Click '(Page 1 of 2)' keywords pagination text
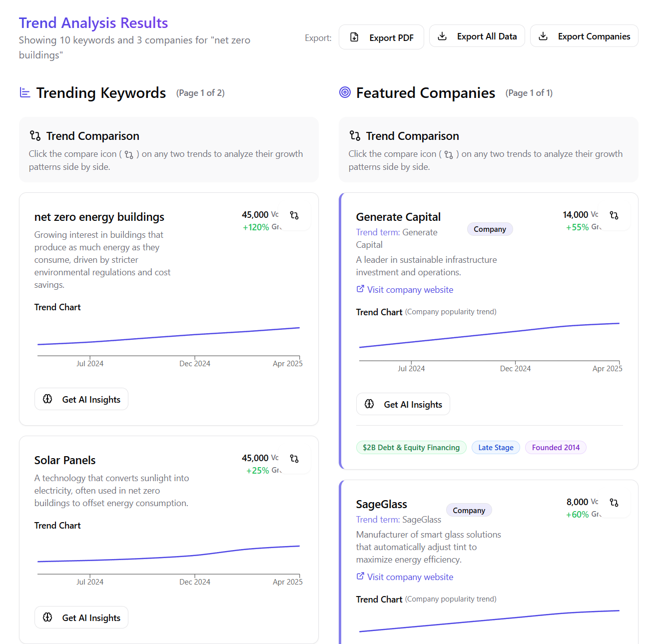Viewport: 666px width, 644px height. (x=200, y=93)
